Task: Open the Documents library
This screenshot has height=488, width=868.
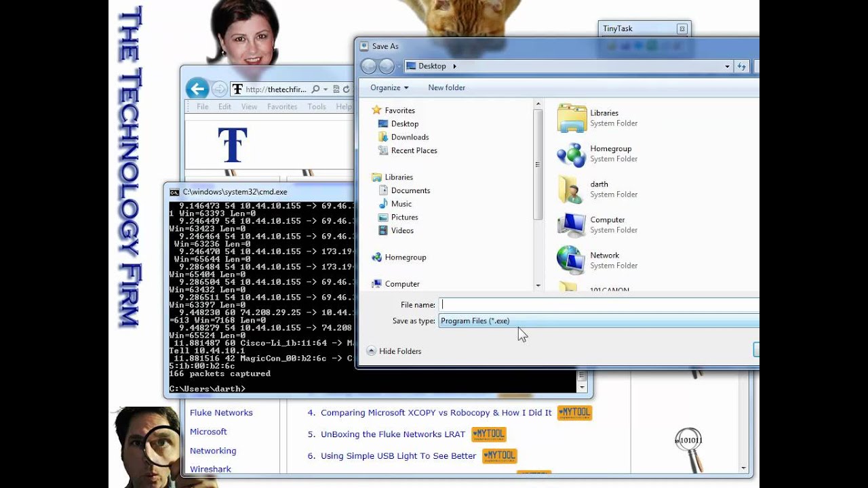Action: coord(410,190)
